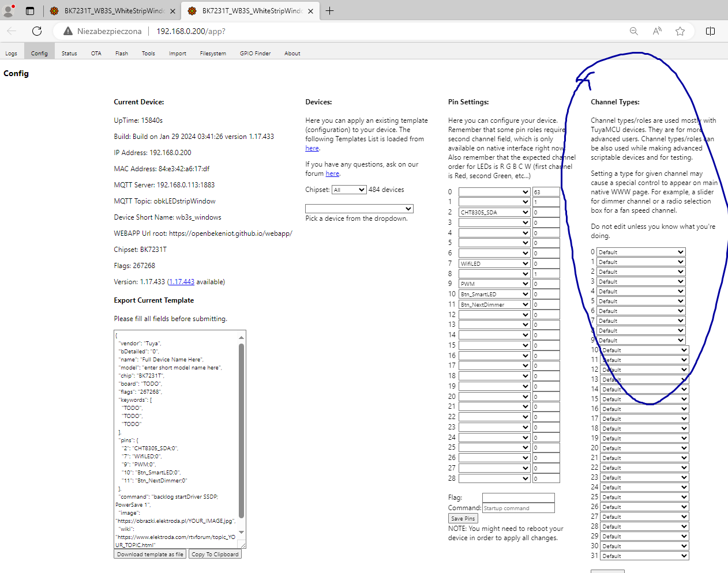Click pin 8 channel field
728x573 pixels.
point(546,274)
